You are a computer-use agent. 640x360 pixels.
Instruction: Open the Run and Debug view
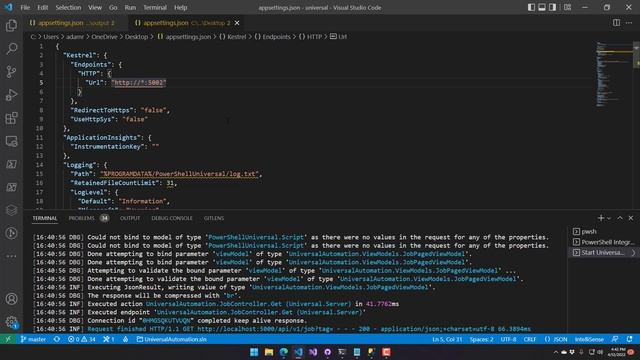(x=11, y=95)
